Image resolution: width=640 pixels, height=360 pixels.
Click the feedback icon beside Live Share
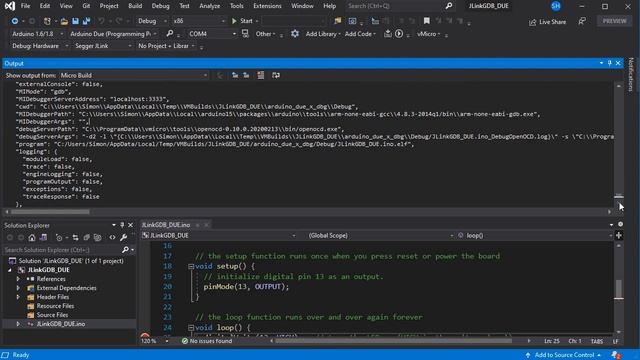[582, 21]
